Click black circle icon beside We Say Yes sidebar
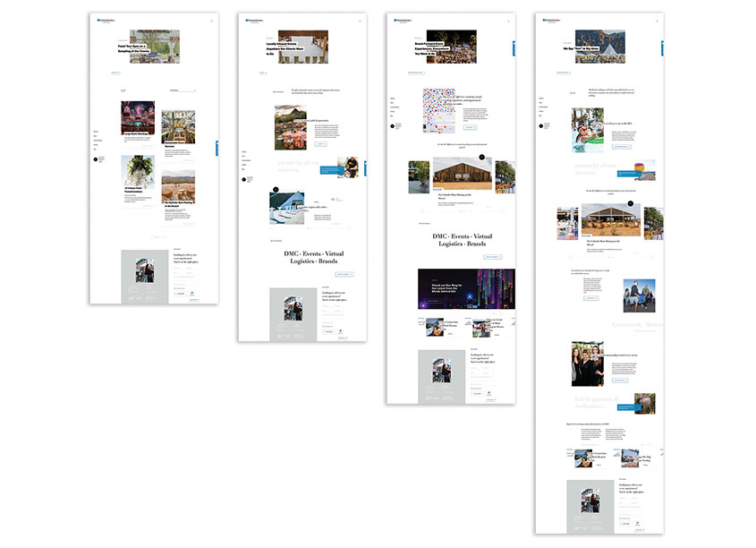This screenshot has width=756, height=548. 540,126
